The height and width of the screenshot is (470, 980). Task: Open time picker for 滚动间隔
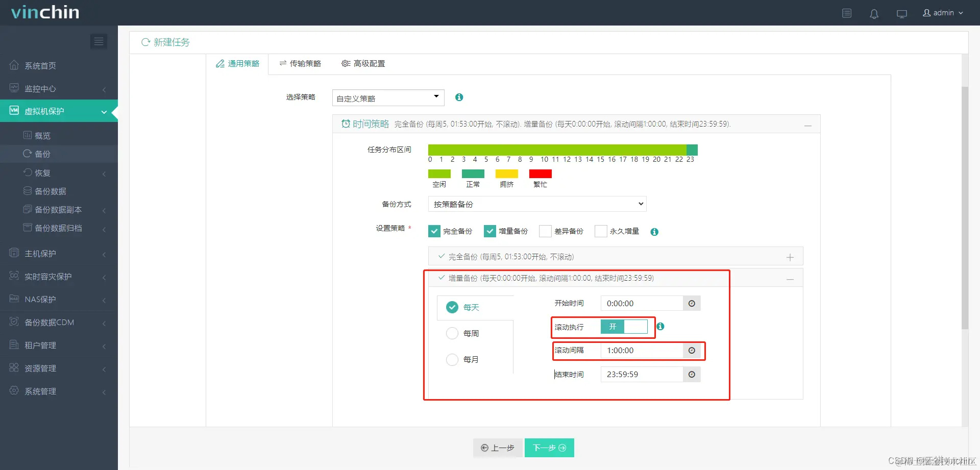692,350
